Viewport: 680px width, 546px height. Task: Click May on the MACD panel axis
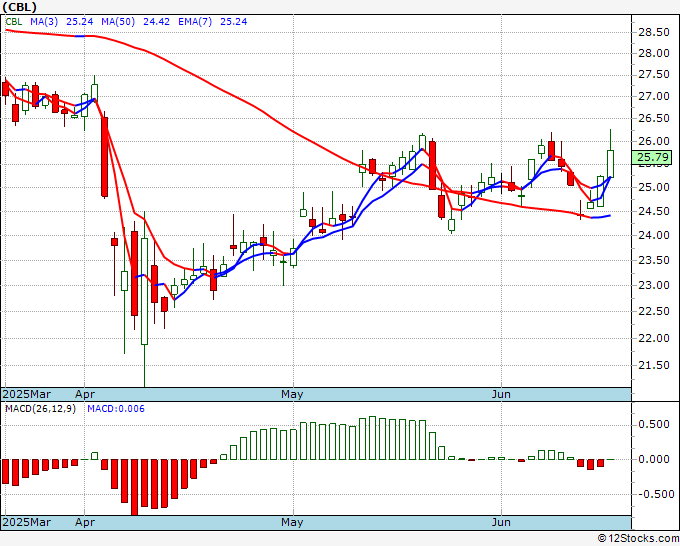[292, 522]
